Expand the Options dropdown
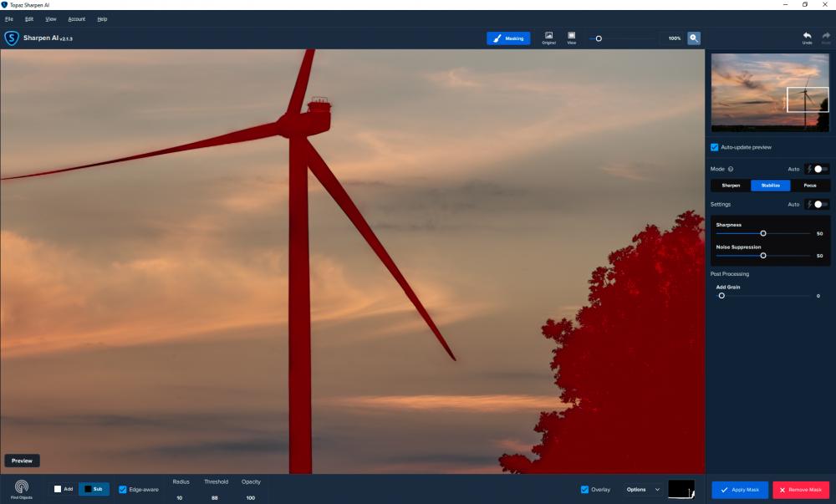This screenshot has height=504, width=836. coord(644,490)
